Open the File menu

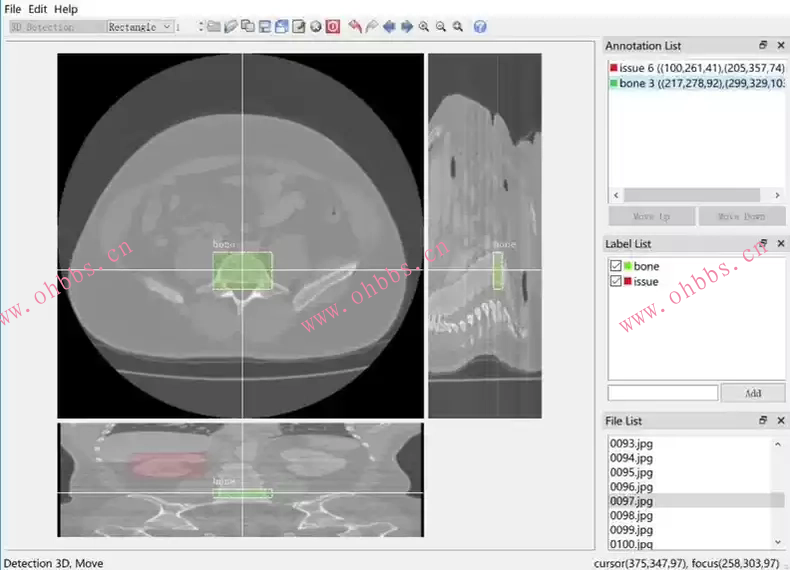click(x=13, y=9)
